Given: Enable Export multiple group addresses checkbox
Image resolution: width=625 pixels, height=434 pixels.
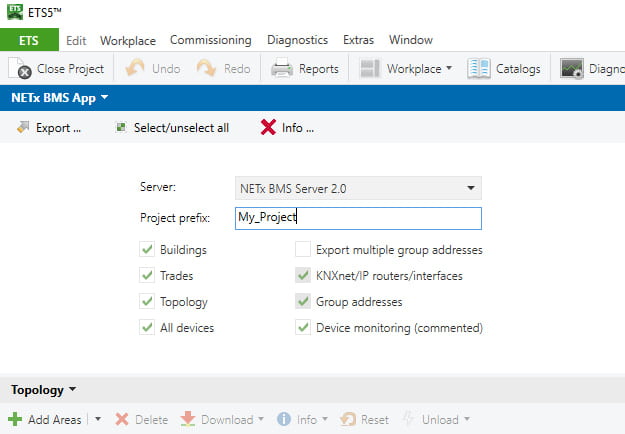Looking at the screenshot, I should pos(303,250).
